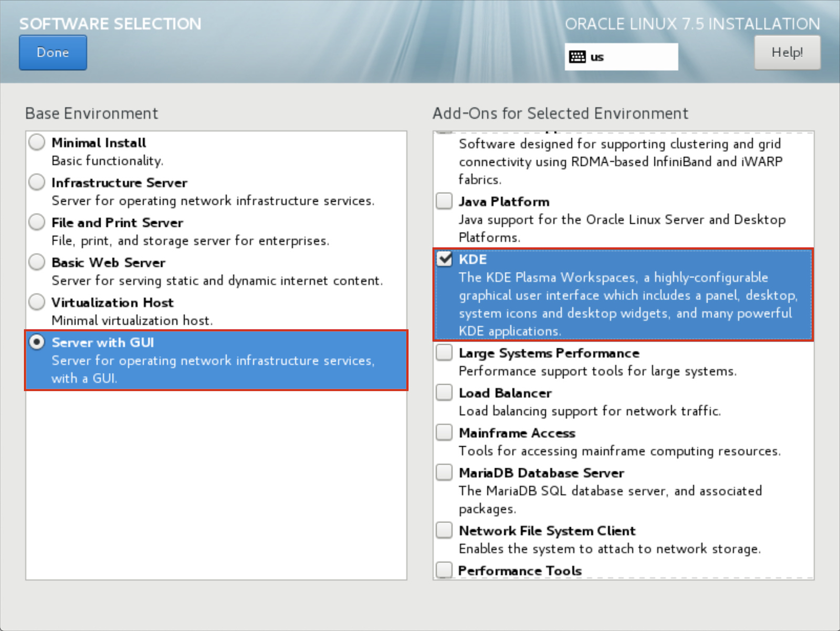
Task: Click the 'Server with GUI' label
Action: click(103, 343)
